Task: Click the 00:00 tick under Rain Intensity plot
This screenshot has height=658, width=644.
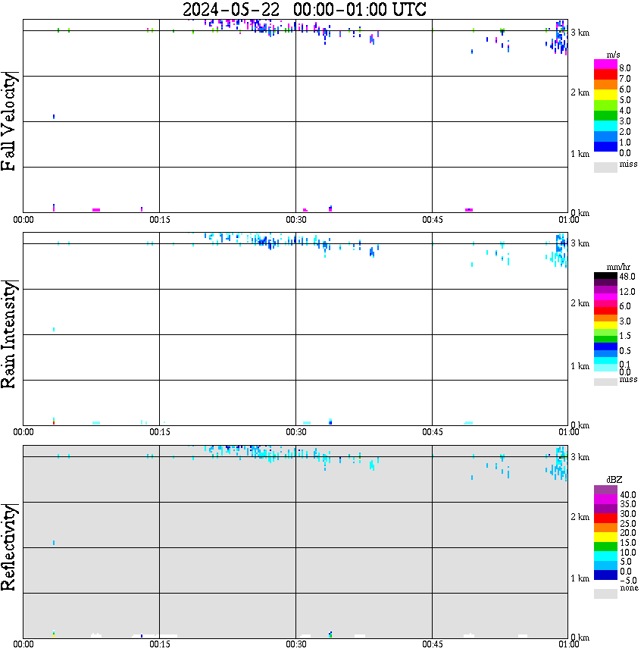Action: (x=23, y=432)
